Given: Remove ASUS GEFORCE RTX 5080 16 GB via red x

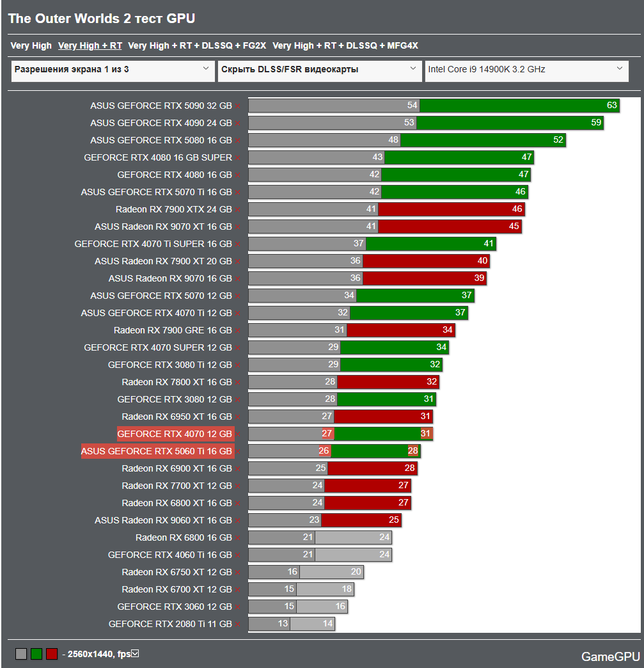Looking at the screenshot, I should [238, 141].
